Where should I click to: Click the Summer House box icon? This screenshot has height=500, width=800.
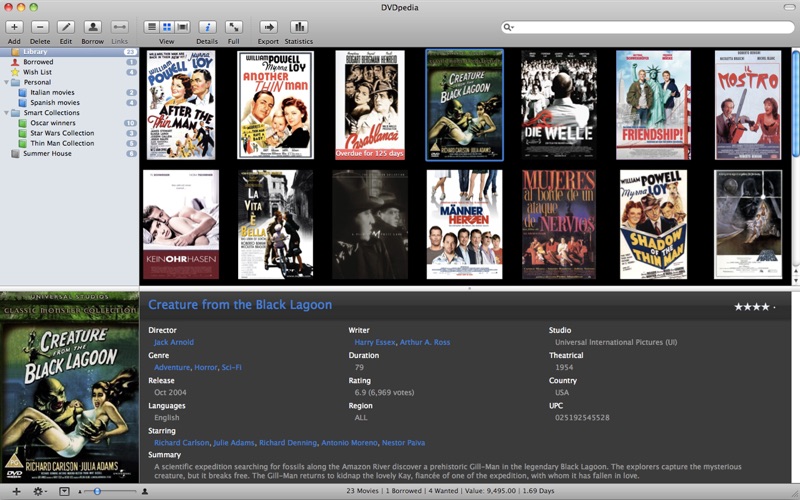15,154
